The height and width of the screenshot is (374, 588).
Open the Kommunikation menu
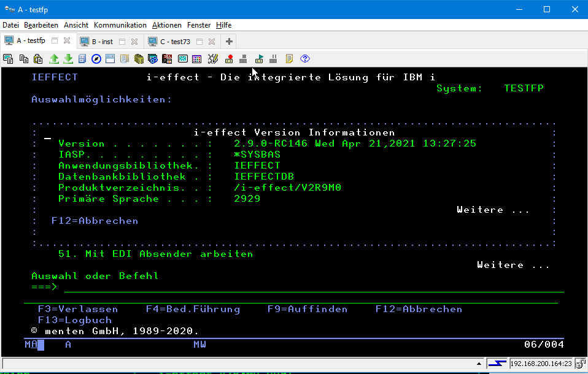click(120, 25)
